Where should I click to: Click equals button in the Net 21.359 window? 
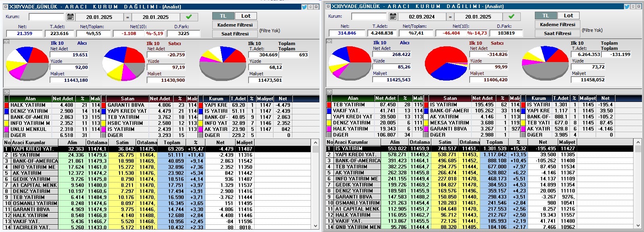pyautogui.click(x=128, y=17)
